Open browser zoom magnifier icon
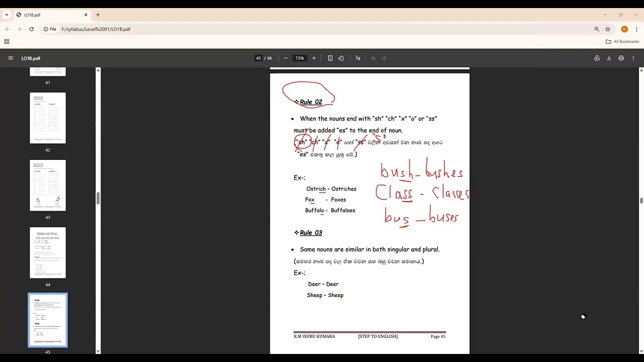 point(597,29)
